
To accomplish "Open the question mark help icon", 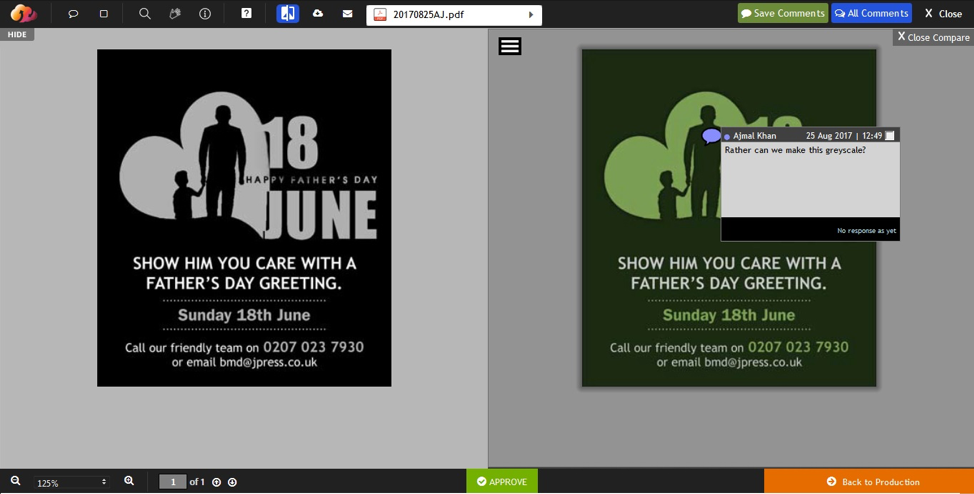I will 247,13.
